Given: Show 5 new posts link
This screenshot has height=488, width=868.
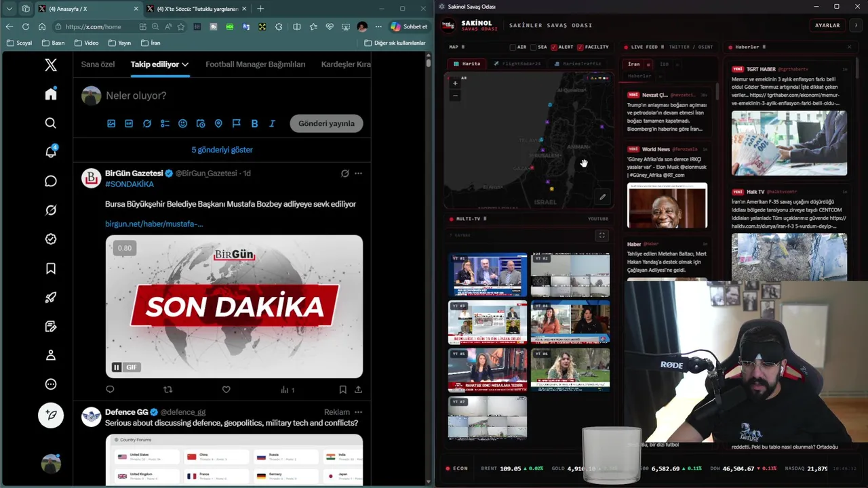Looking at the screenshot, I should click(222, 150).
